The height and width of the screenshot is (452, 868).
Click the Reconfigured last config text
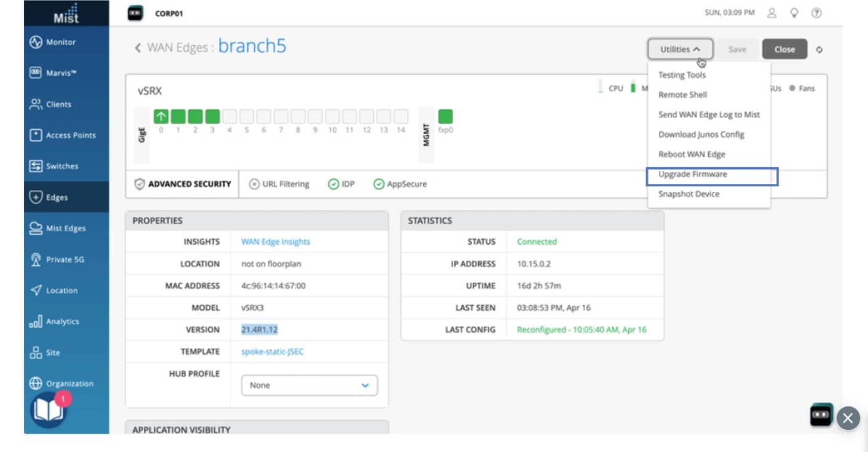pos(582,330)
